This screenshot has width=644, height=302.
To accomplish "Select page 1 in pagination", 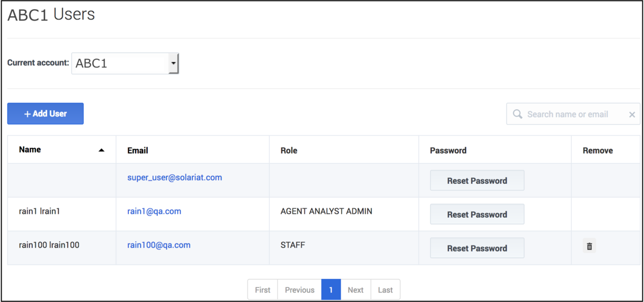I will (x=331, y=290).
